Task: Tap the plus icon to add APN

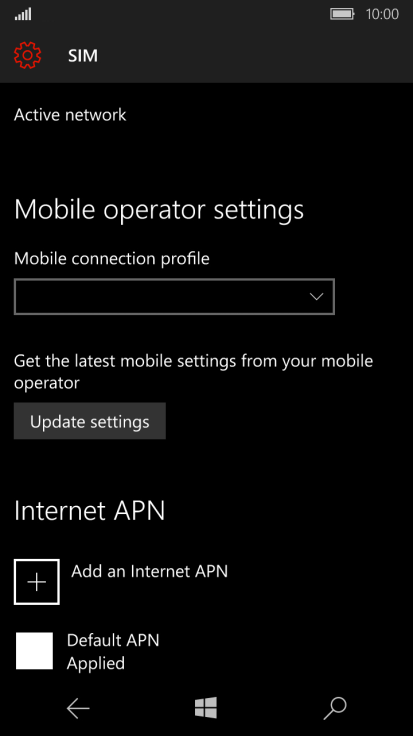Action: (37, 582)
